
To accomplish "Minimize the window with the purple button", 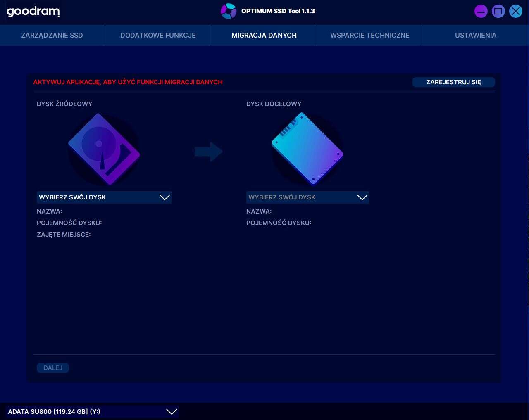I will pyautogui.click(x=481, y=11).
